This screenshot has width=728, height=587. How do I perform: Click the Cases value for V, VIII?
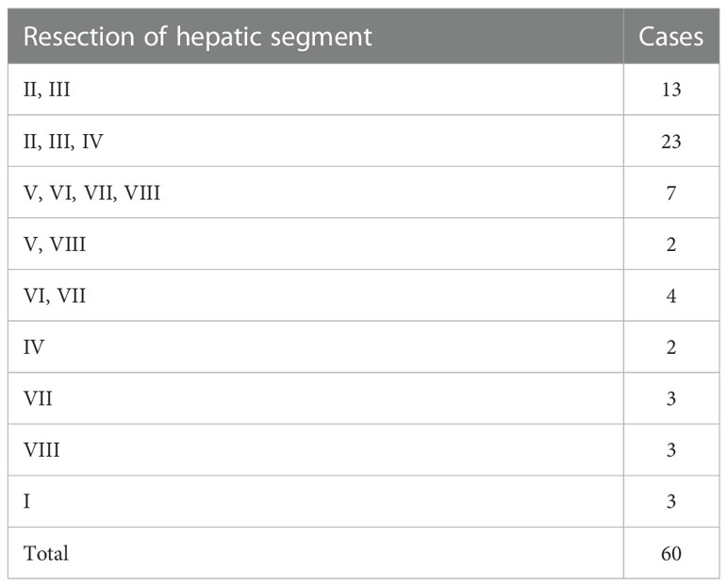click(670, 244)
